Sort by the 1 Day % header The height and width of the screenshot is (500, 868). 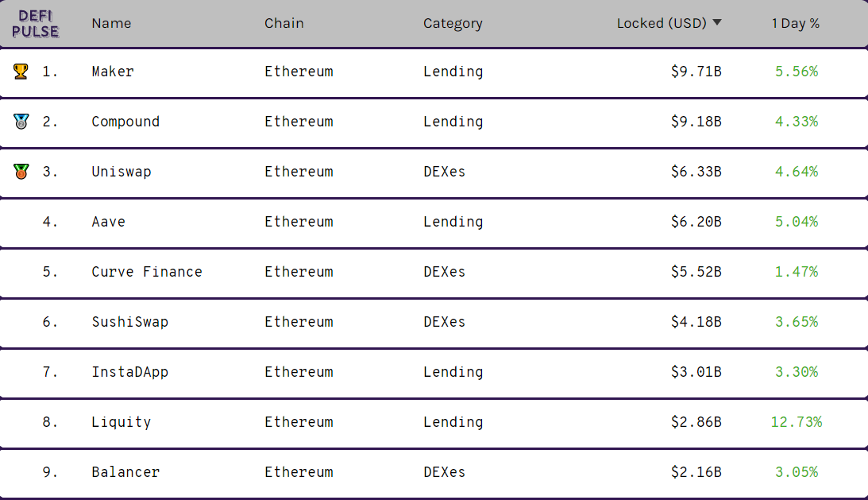click(x=795, y=23)
